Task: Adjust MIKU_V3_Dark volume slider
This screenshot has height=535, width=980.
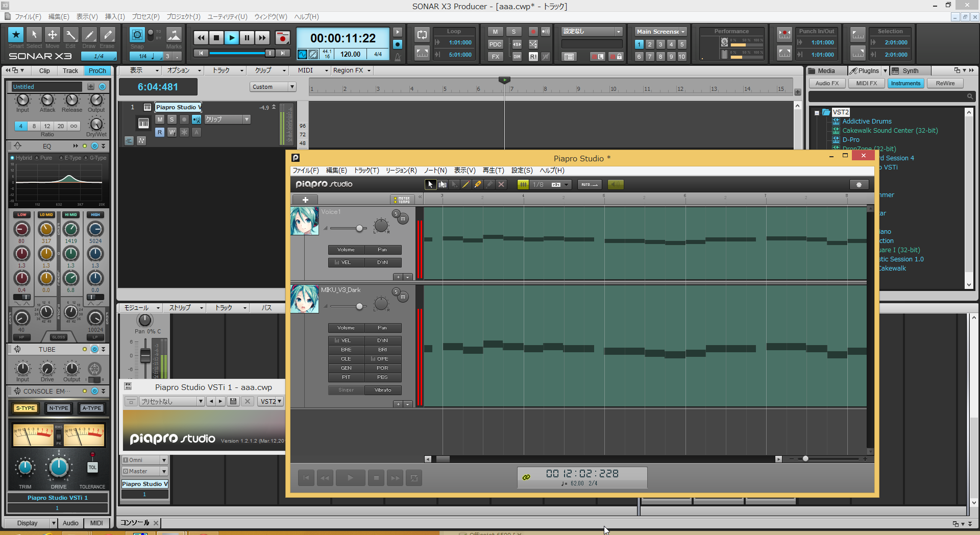Action: (359, 306)
